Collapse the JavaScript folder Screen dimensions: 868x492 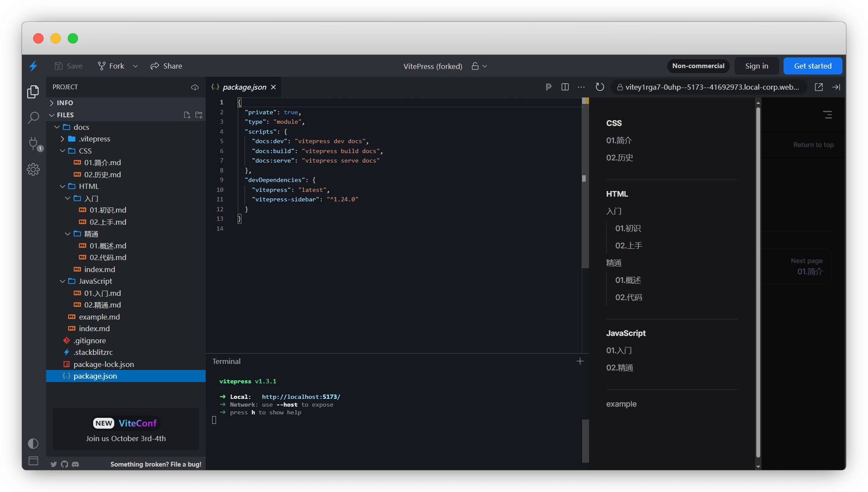(x=63, y=281)
